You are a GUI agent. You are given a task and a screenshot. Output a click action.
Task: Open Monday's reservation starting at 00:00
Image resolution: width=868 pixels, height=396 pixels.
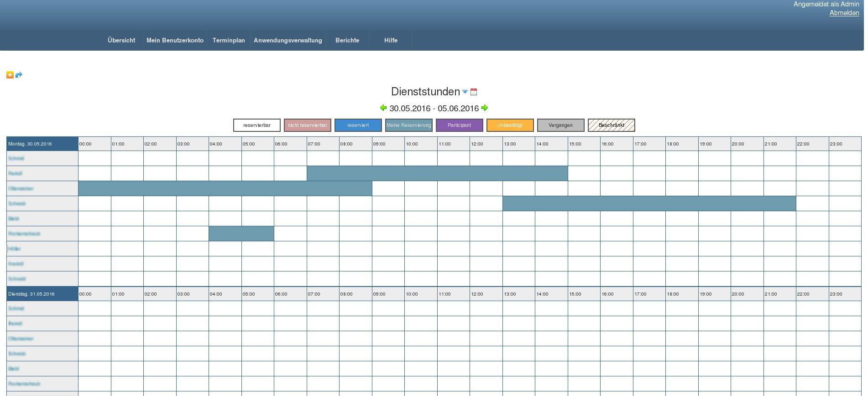point(225,188)
